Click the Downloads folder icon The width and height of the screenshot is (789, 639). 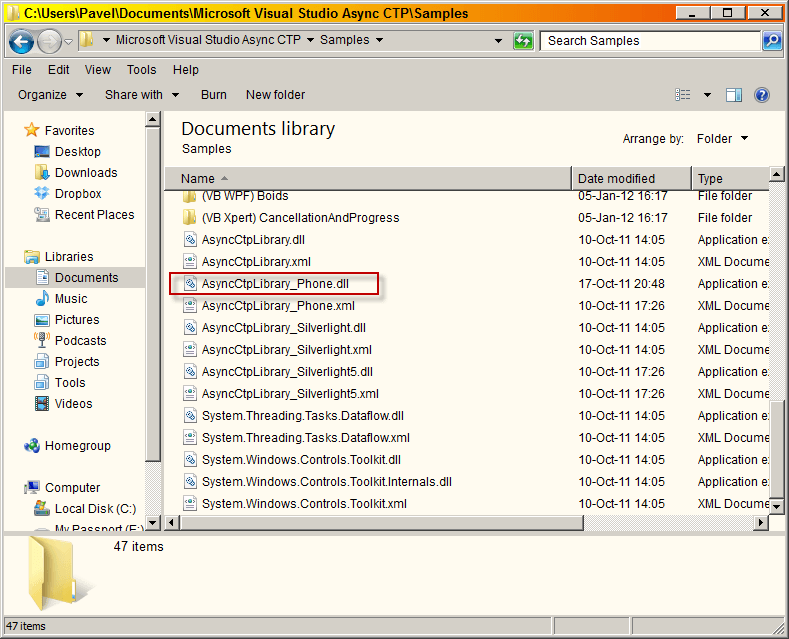(42, 172)
